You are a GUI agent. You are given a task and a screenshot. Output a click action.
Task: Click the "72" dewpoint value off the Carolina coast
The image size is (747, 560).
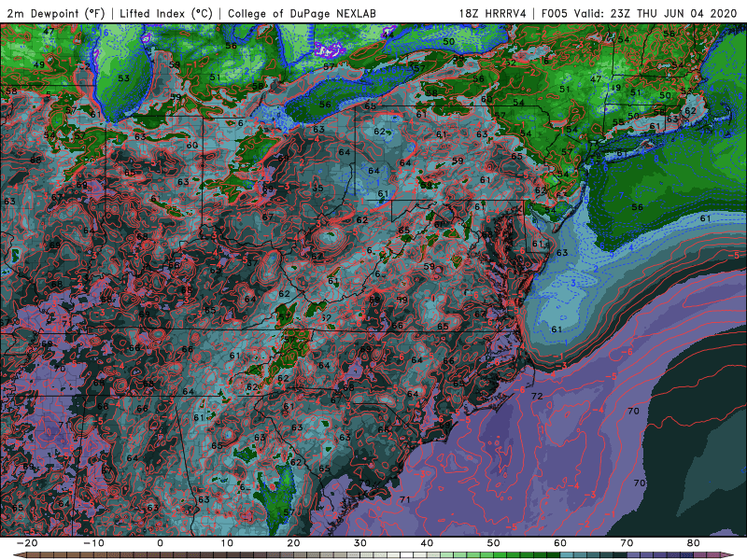(537, 396)
